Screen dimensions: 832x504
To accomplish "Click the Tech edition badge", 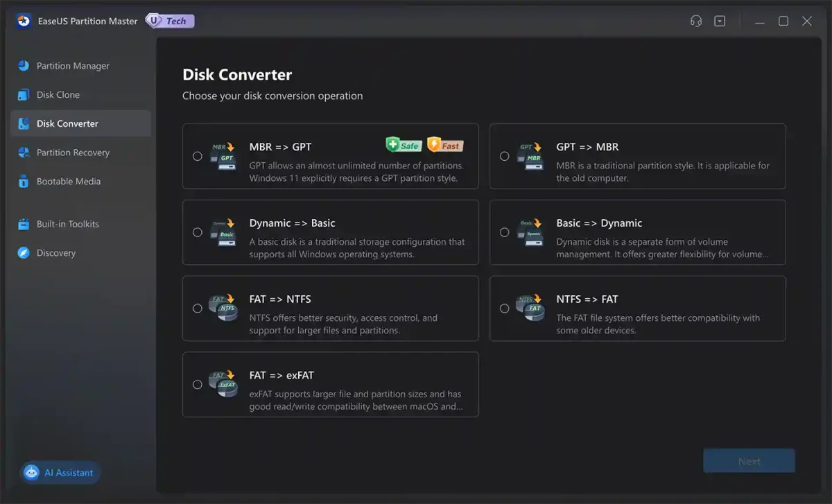I will click(170, 21).
